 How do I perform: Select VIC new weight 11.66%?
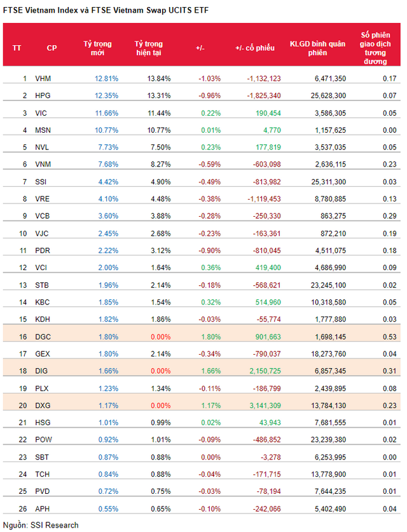[x=107, y=113]
